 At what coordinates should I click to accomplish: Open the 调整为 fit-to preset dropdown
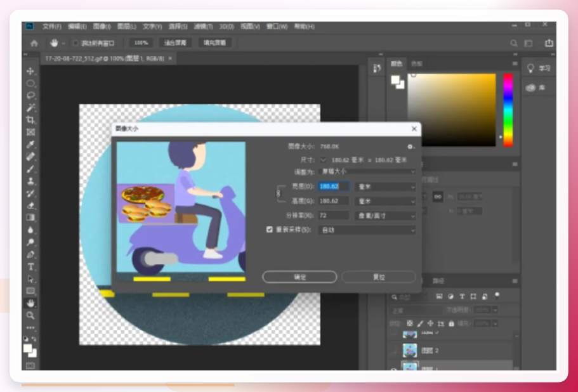click(x=367, y=171)
